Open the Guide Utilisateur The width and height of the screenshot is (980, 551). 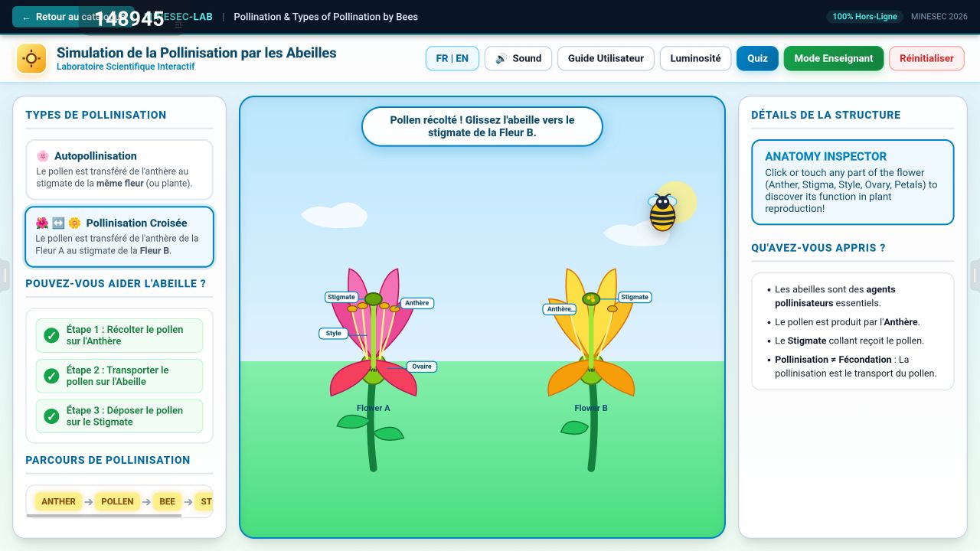[x=606, y=58]
